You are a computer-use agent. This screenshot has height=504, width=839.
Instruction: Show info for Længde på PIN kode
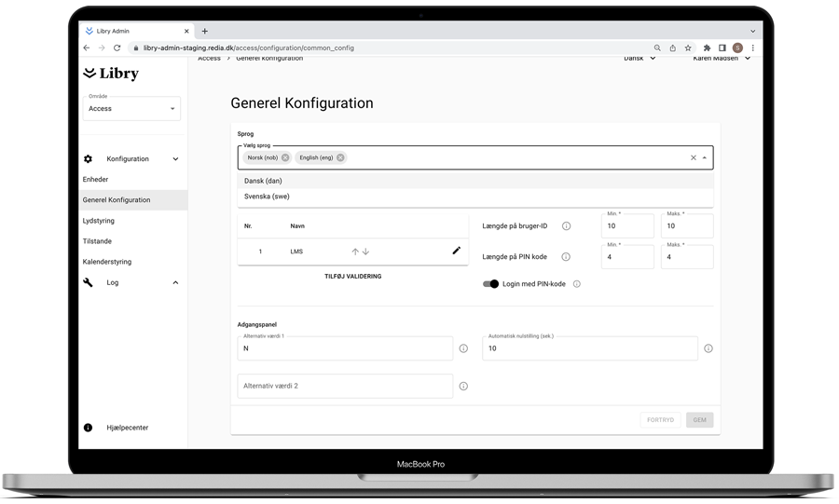[566, 257]
